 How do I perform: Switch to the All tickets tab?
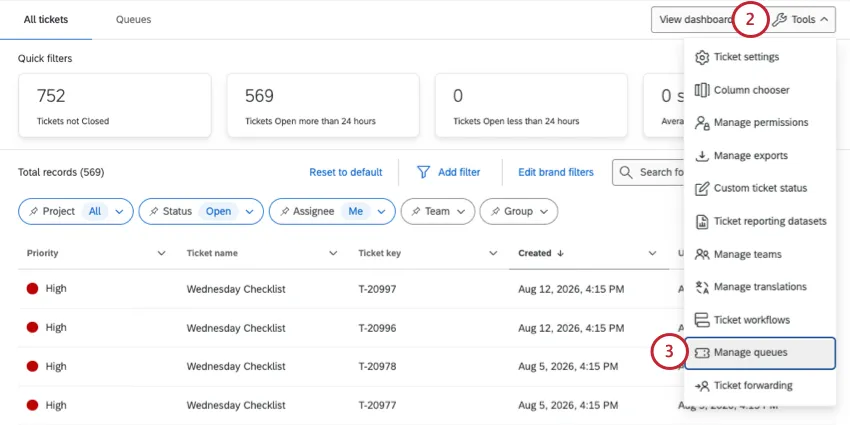[x=46, y=20]
